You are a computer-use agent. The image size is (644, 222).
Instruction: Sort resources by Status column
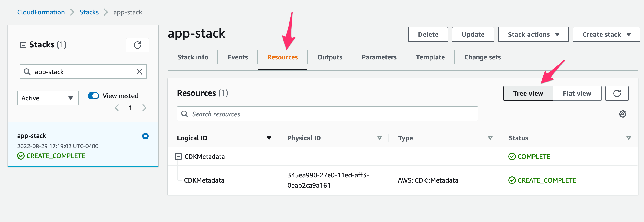coord(628,138)
